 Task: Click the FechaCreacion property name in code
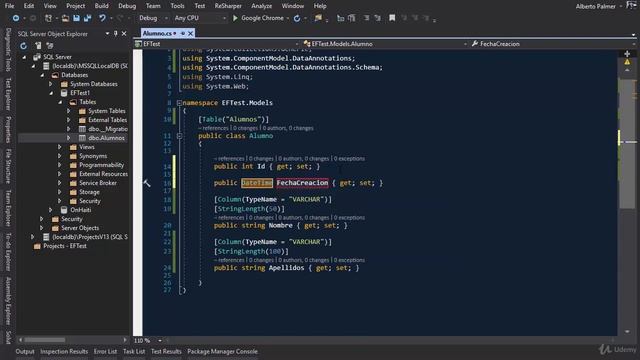point(302,183)
